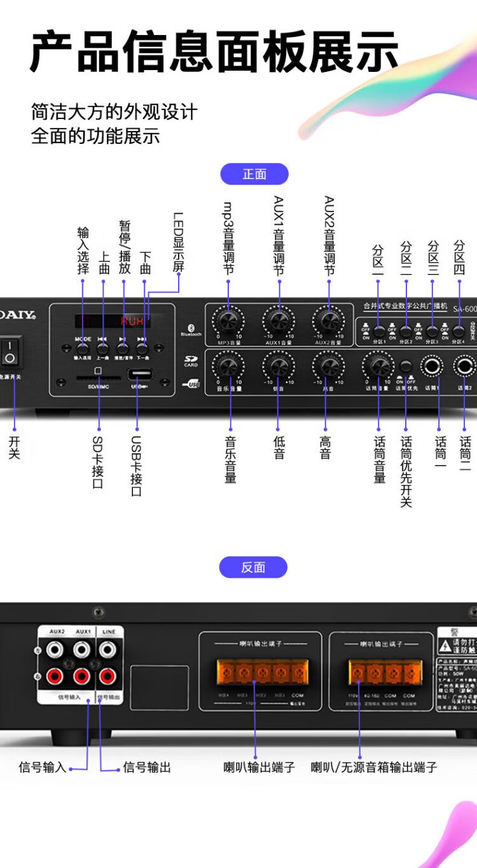Click the MP3 volume knob
The width and height of the screenshot is (477, 868).
[228, 319]
